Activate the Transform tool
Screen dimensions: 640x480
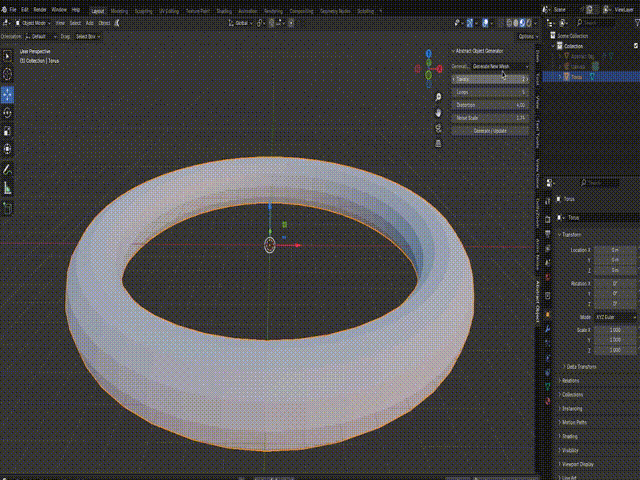7,149
